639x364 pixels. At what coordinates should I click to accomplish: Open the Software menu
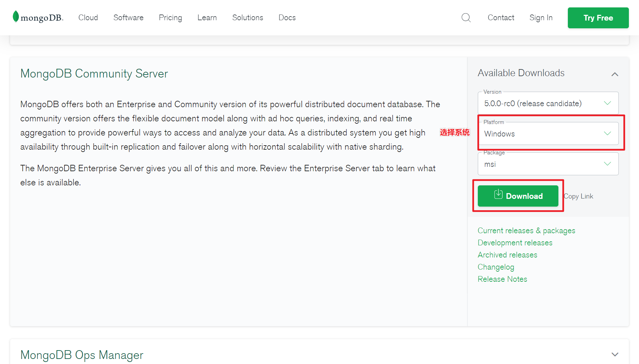[x=128, y=18]
